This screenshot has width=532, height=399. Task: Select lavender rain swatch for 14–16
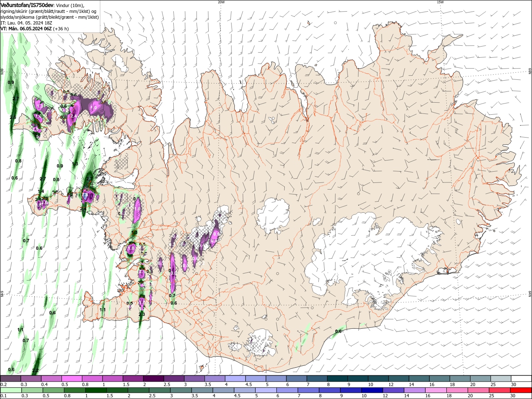point(414,390)
